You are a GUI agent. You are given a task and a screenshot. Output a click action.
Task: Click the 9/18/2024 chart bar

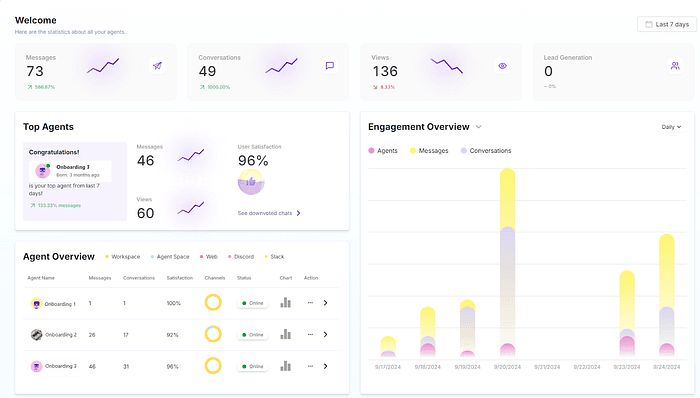coord(428,332)
